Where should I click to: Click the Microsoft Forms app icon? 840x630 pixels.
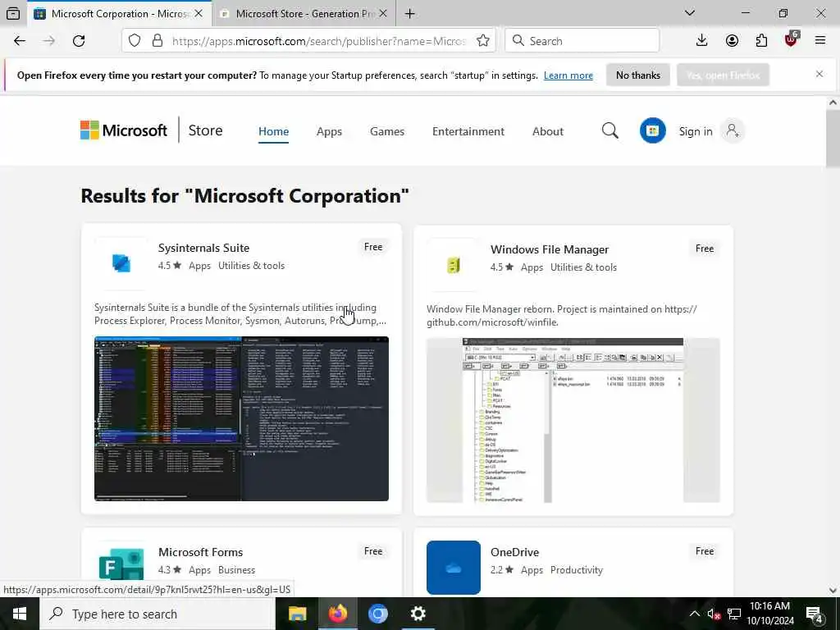coord(121,564)
